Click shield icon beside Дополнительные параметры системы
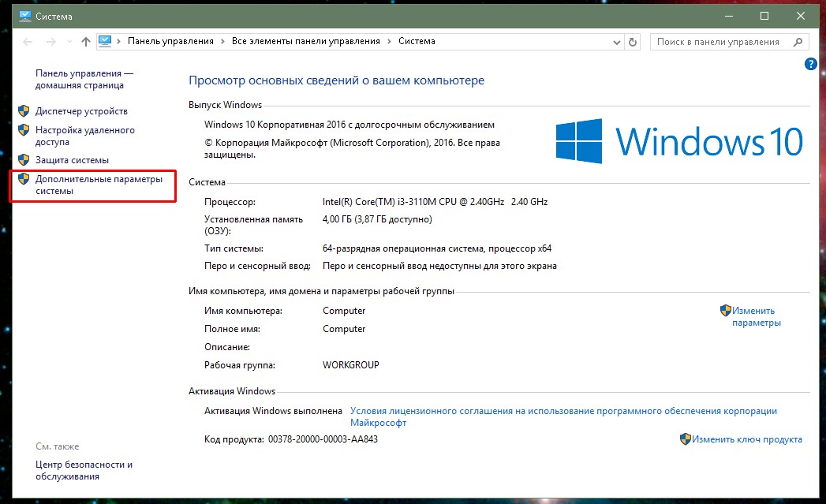This screenshot has width=826, height=504. click(24, 179)
